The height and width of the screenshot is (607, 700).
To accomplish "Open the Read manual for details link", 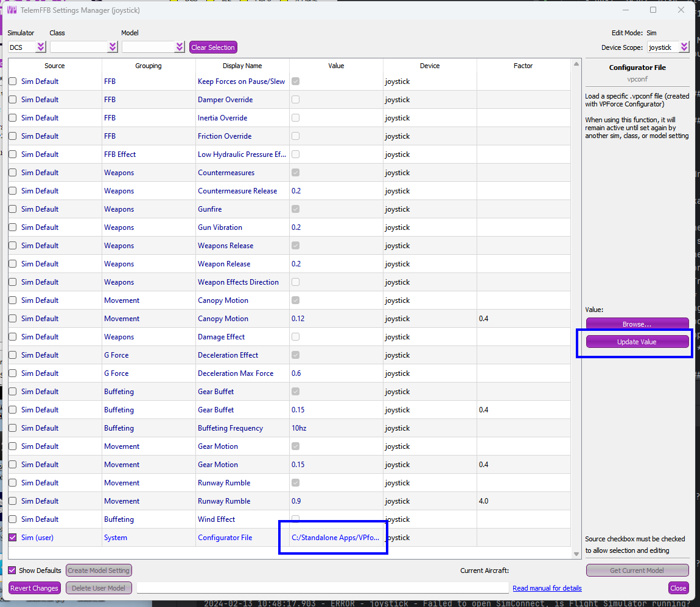I will coord(547,588).
